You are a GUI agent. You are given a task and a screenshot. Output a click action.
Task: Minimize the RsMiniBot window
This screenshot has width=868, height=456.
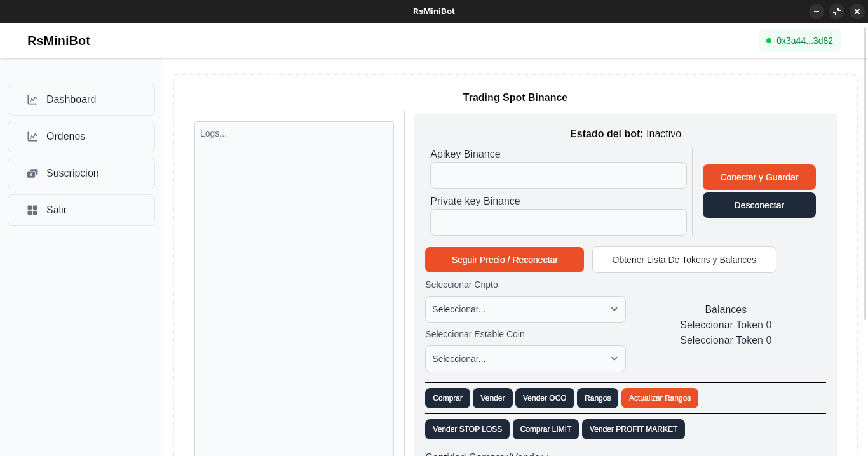pos(816,11)
